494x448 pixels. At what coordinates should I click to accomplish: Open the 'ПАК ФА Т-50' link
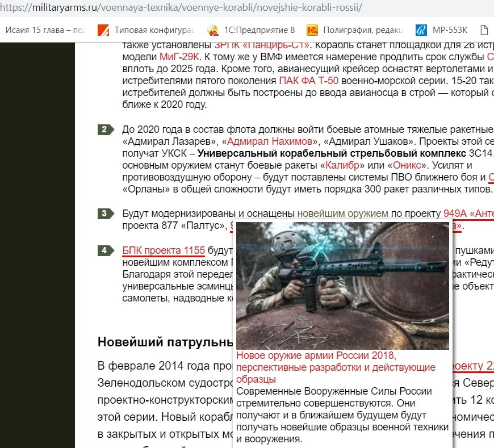(x=309, y=81)
